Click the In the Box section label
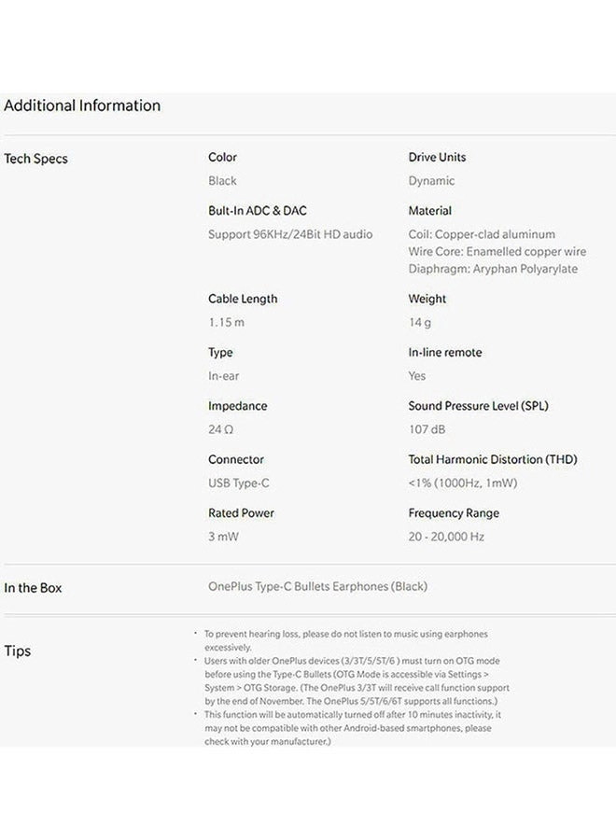This screenshot has width=616, height=840. [33, 588]
